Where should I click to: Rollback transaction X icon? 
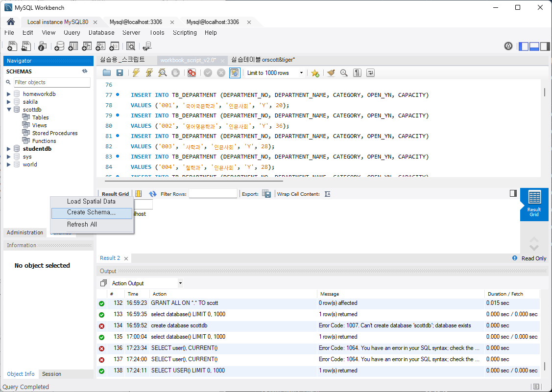[x=221, y=73]
